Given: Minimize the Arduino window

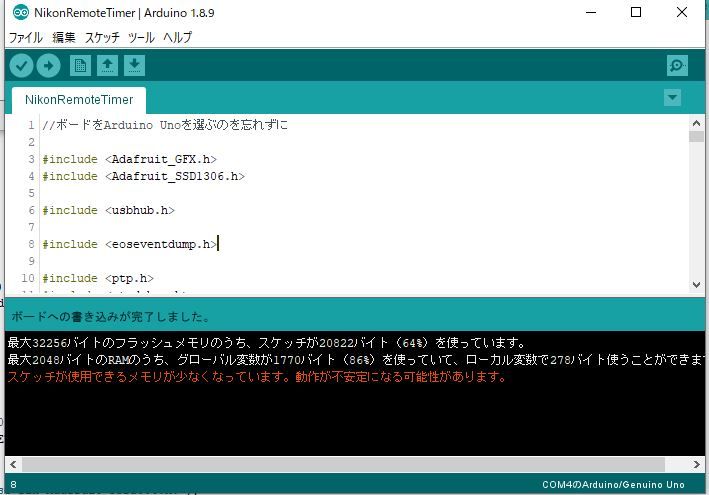Looking at the screenshot, I should pos(591,13).
